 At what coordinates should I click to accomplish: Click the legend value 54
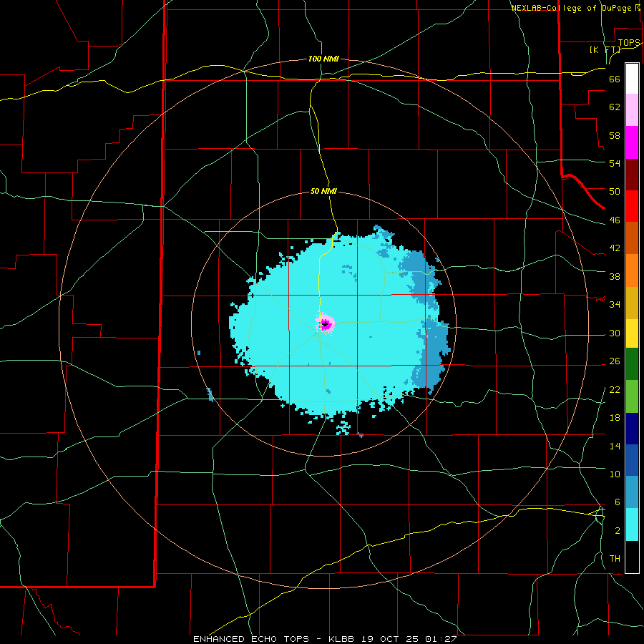click(615, 163)
